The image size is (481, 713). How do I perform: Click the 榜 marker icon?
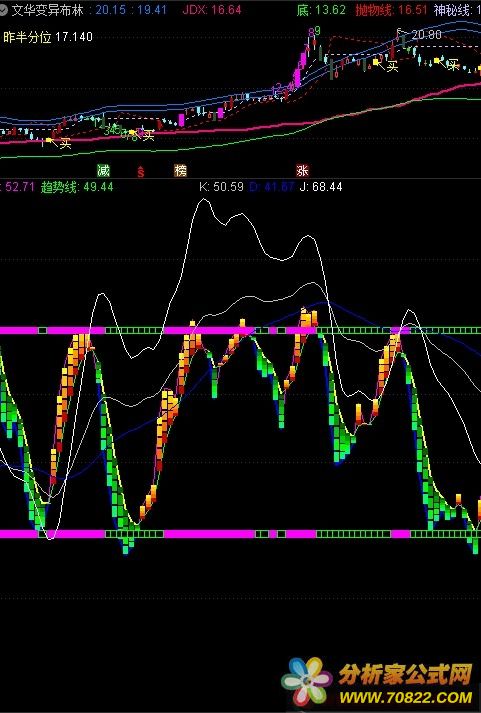coord(180,171)
